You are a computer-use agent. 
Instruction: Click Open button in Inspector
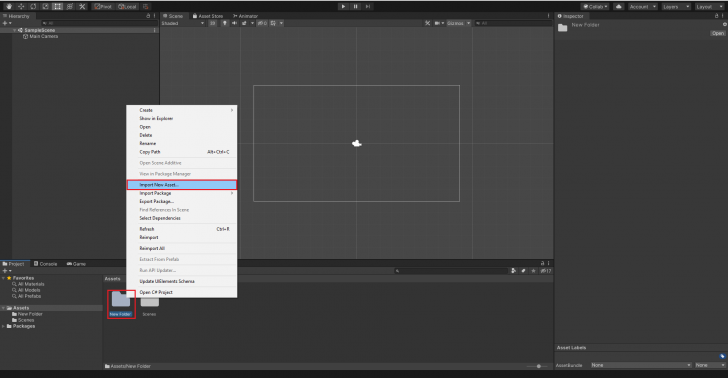(718, 33)
